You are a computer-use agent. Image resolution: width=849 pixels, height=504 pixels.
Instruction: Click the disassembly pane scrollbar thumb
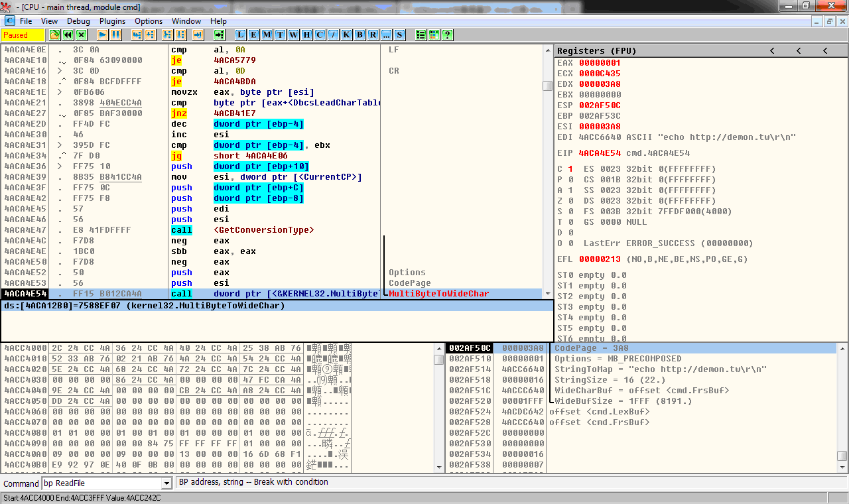(547, 86)
